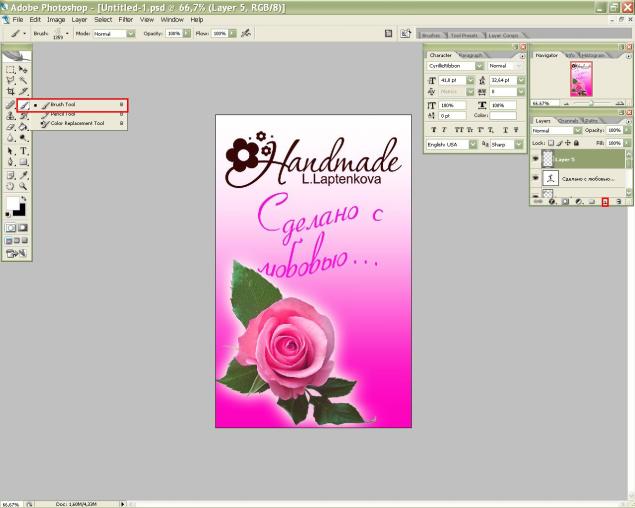Image resolution: width=635 pixels, height=508 pixels.
Task: Hide Layer 5 using its eye icon
Action: (x=535, y=159)
